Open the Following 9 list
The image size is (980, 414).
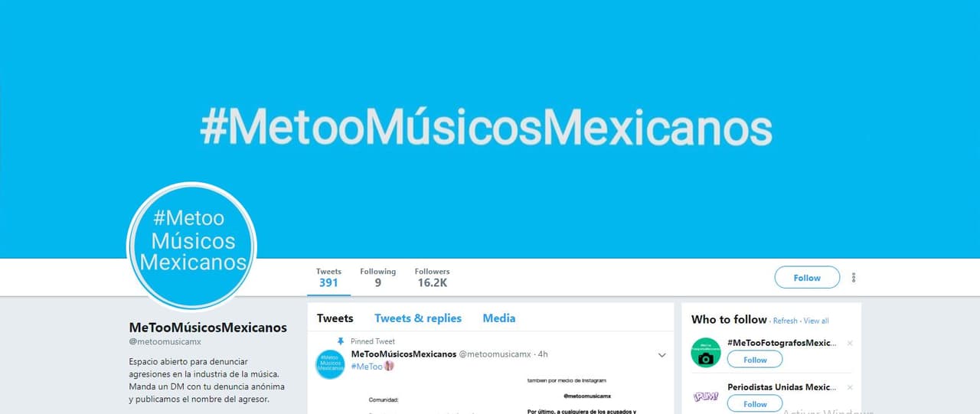[378, 278]
